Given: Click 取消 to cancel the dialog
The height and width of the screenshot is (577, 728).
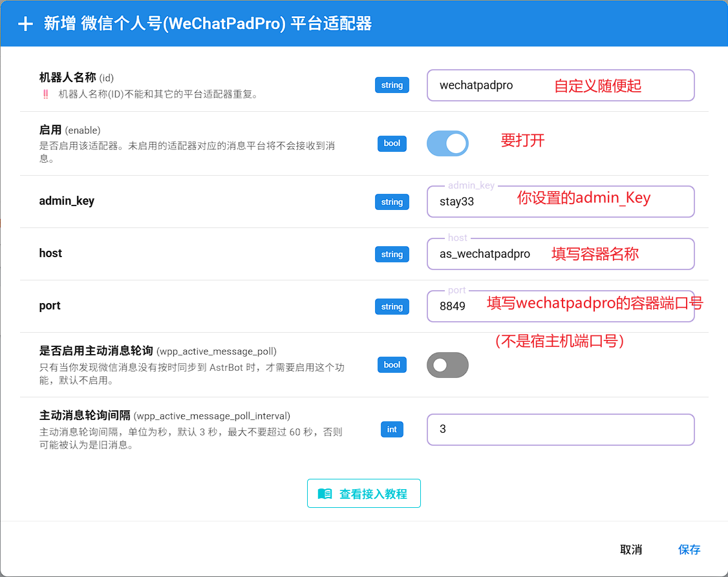Looking at the screenshot, I should coord(631,550).
